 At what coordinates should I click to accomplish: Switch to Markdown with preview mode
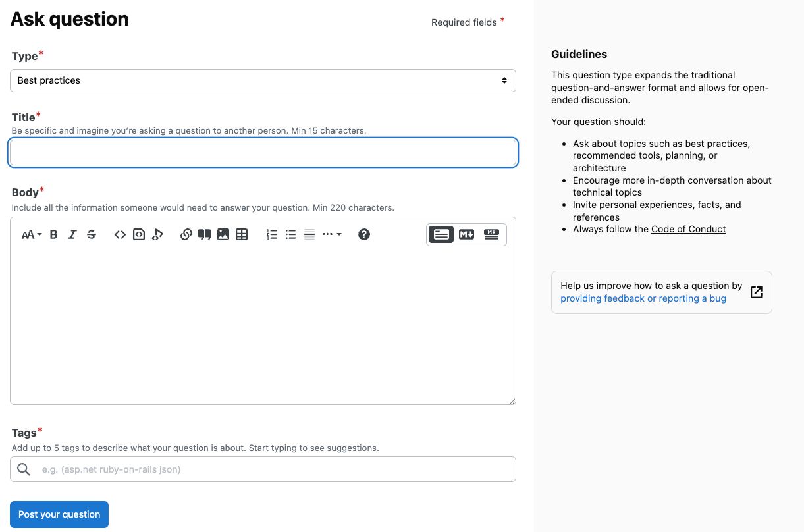(491, 234)
